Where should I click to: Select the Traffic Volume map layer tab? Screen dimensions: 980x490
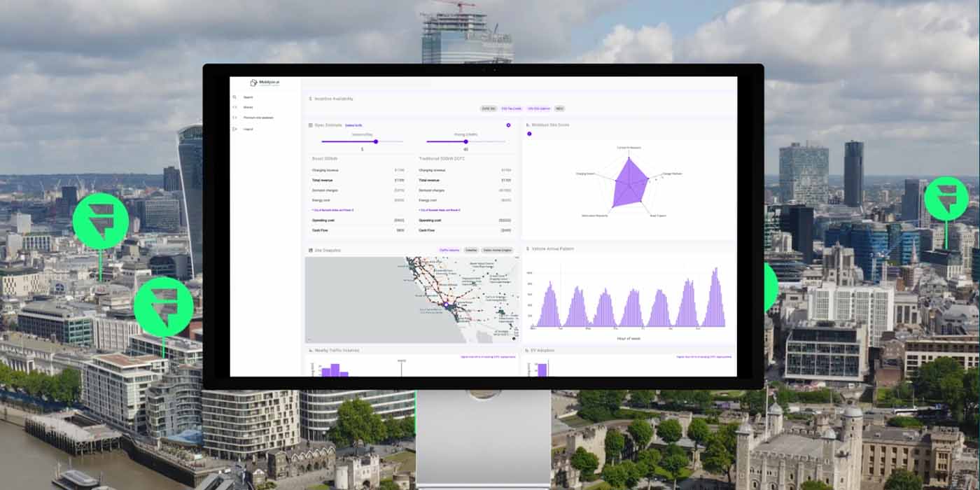(449, 250)
